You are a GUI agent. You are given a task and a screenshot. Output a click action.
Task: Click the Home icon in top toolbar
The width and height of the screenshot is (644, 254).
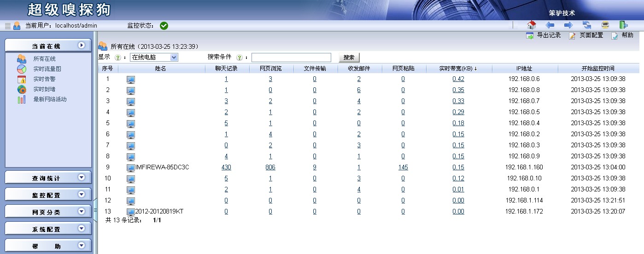tap(532, 25)
